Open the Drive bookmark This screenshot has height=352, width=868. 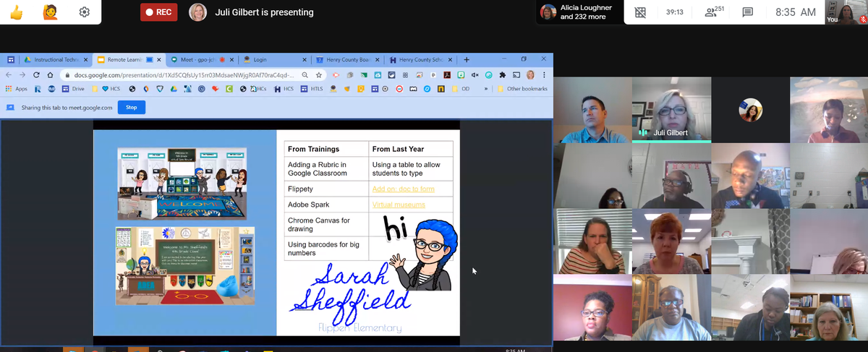click(74, 89)
